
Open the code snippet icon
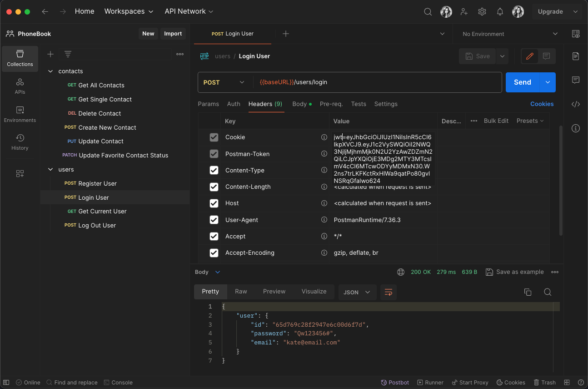(576, 104)
